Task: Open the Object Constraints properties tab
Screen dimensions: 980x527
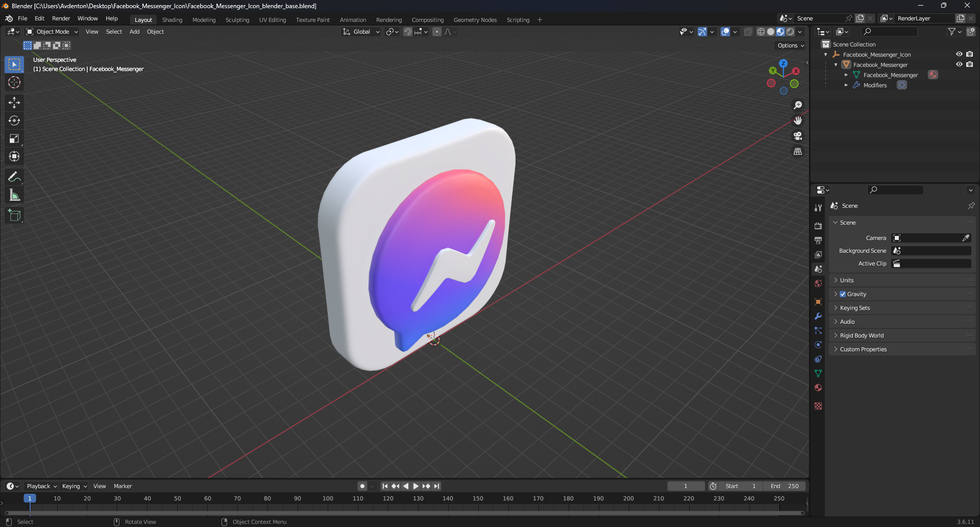Action: coord(818,359)
